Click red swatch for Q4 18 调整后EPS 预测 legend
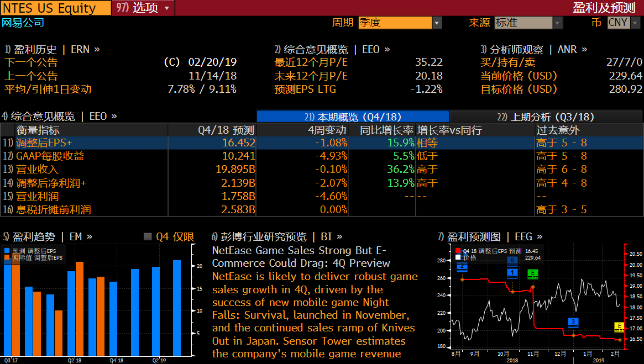 pyautogui.click(x=458, y=251)
